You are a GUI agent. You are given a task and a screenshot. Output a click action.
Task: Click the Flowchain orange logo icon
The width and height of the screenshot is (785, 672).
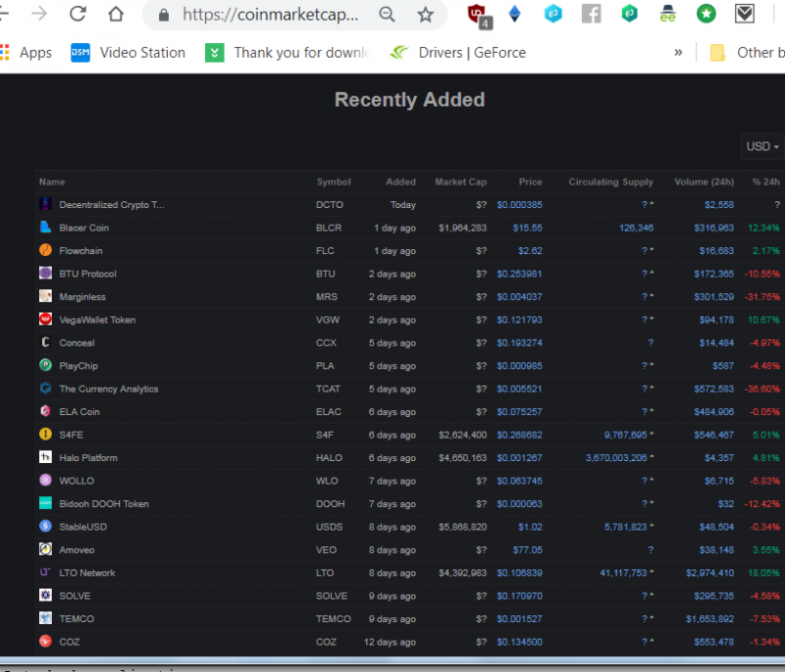(45, 250)
